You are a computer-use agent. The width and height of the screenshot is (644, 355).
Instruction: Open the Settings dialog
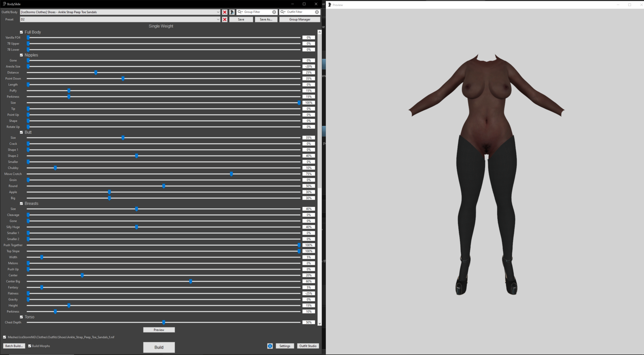(x=285, y=346)
